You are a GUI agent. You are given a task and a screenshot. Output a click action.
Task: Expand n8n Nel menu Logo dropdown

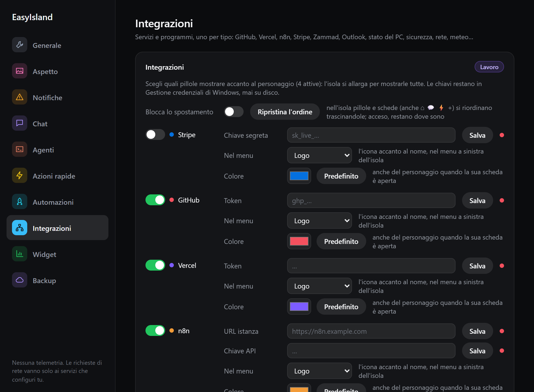(x=320, y=371)
